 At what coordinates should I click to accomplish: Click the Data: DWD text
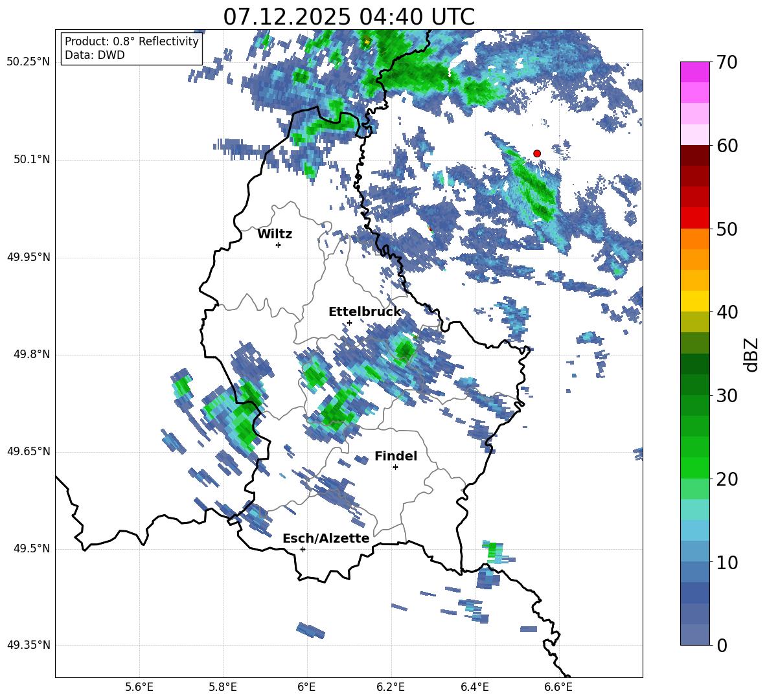click(x=95, y=55)
